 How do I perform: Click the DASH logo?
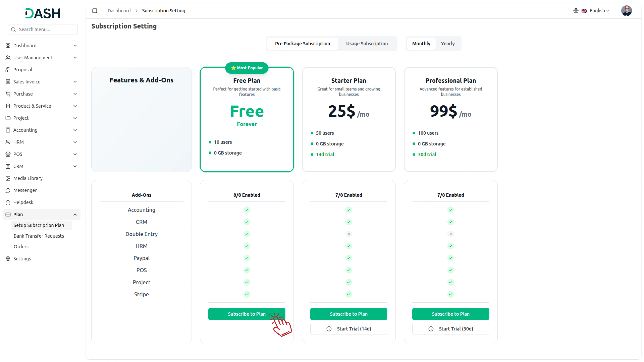point(43,13)
